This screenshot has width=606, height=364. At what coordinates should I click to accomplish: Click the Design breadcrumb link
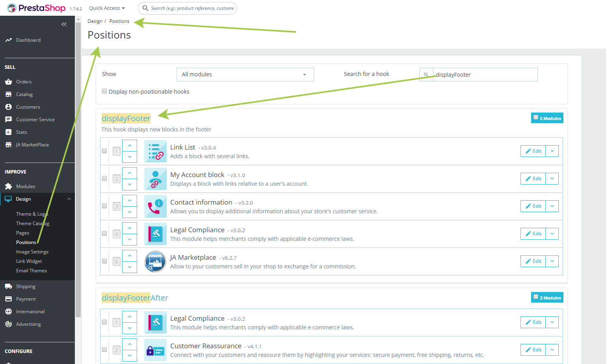tap(95, 21)
